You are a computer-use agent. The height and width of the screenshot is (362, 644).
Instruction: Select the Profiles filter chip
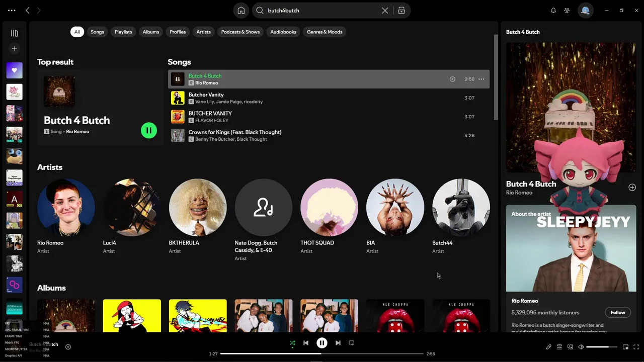coord(178,32)
